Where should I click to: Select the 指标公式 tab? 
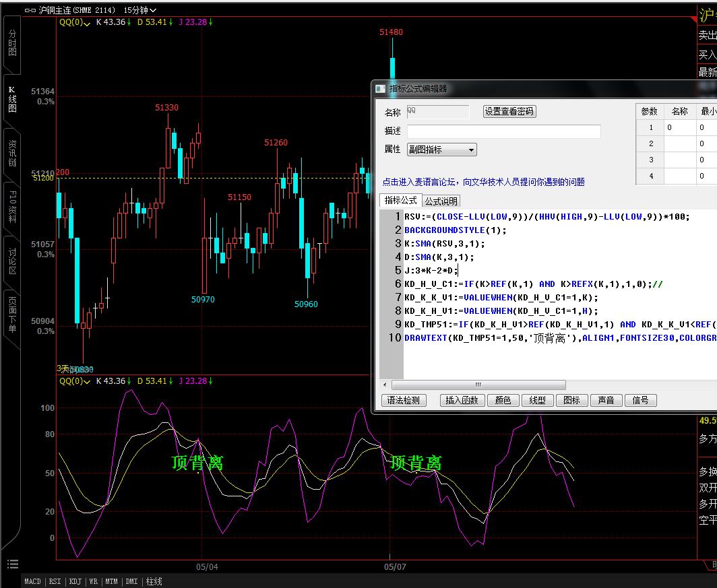(x=400, y=201)
